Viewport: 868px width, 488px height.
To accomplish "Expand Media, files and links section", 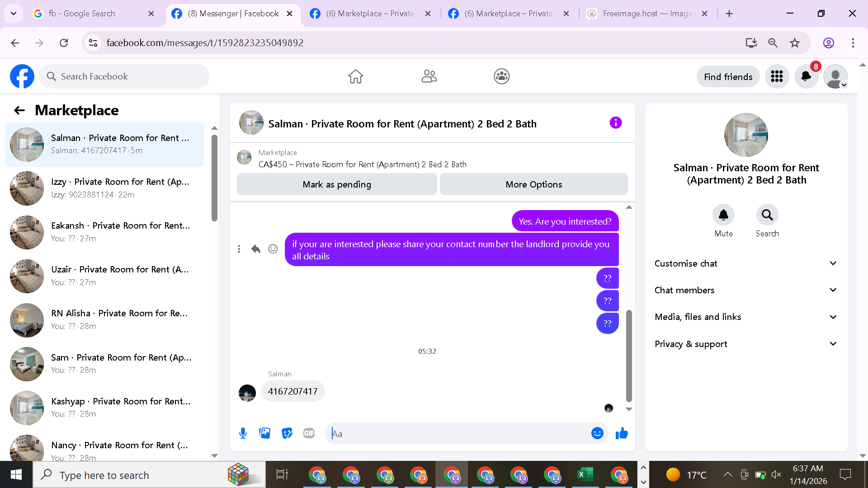I will pos(746,317).
